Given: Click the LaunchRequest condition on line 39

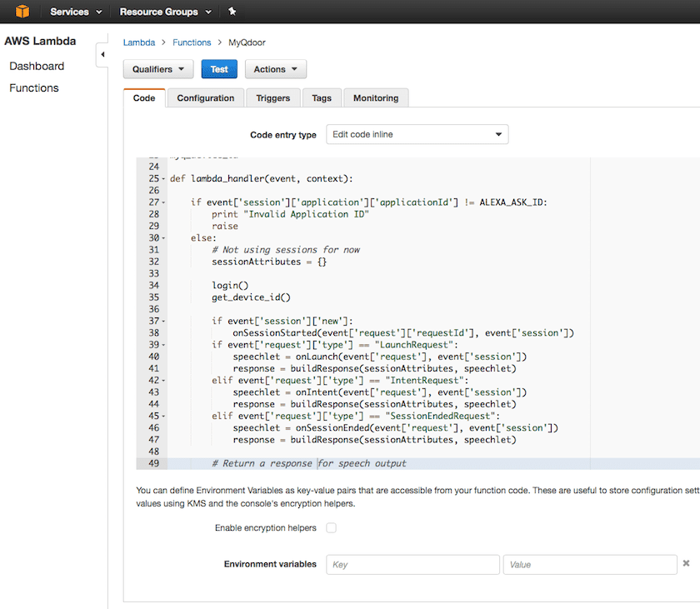Looking at the screenshot, I should [x=335, y=345].
